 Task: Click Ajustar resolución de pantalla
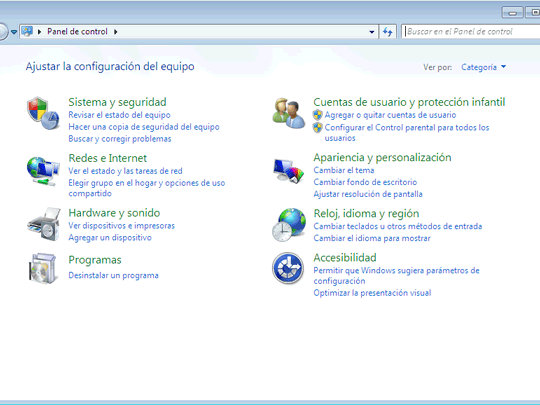(368, 194)
